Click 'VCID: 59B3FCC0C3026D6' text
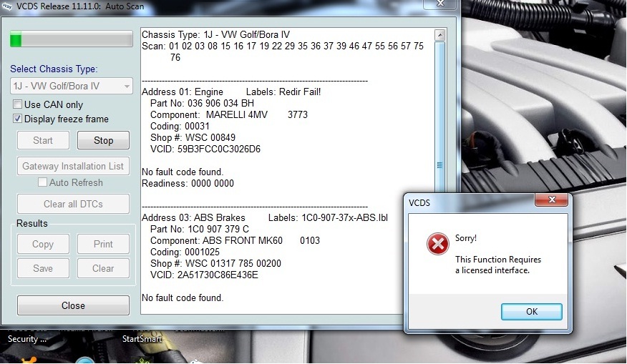Viewport: 627px width, 364px height. [x=205, y=149]
